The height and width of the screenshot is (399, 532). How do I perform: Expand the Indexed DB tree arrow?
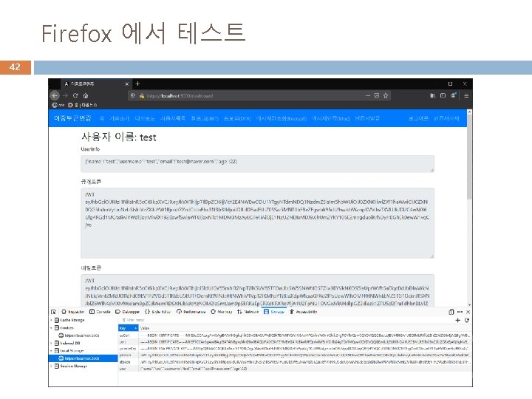52,343
